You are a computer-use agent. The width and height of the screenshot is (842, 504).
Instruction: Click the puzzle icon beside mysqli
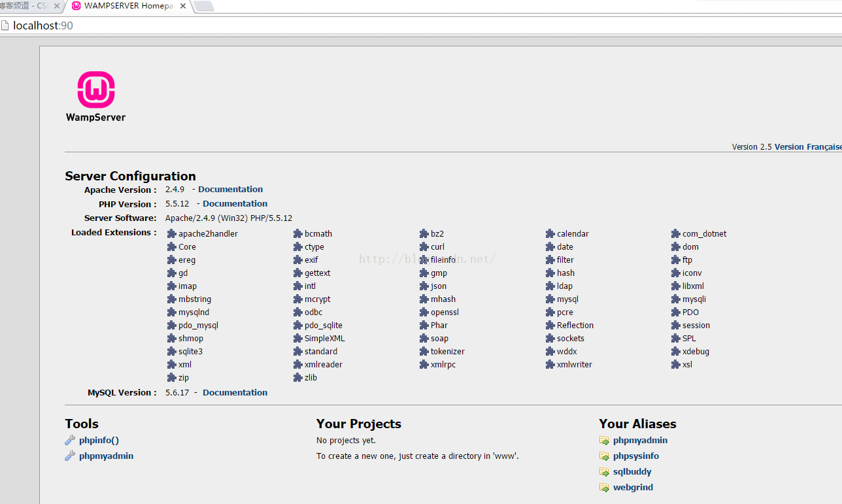(676, 299)
